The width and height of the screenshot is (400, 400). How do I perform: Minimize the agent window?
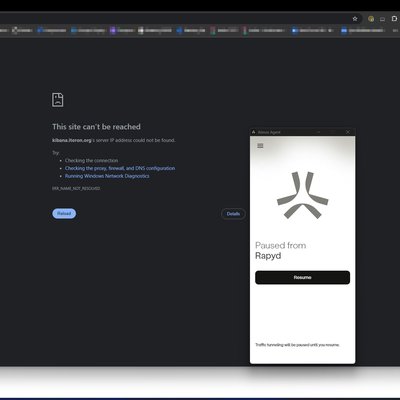pyautogui.click(x=318, y=132)
